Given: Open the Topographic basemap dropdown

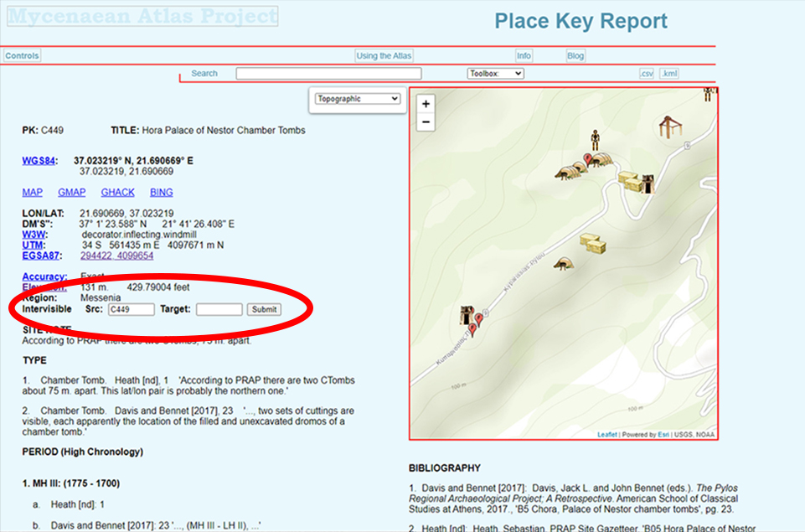Looking at the screenshot, I should pos(358,99).
